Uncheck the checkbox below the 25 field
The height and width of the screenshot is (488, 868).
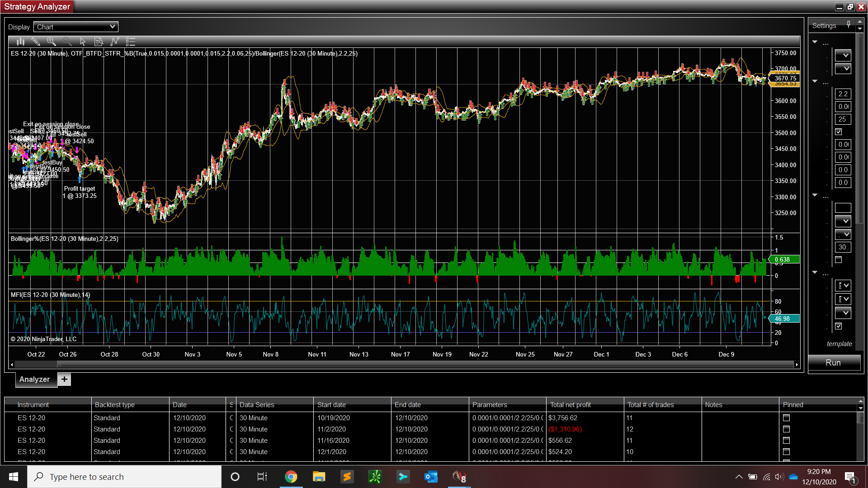click(839, 132)
